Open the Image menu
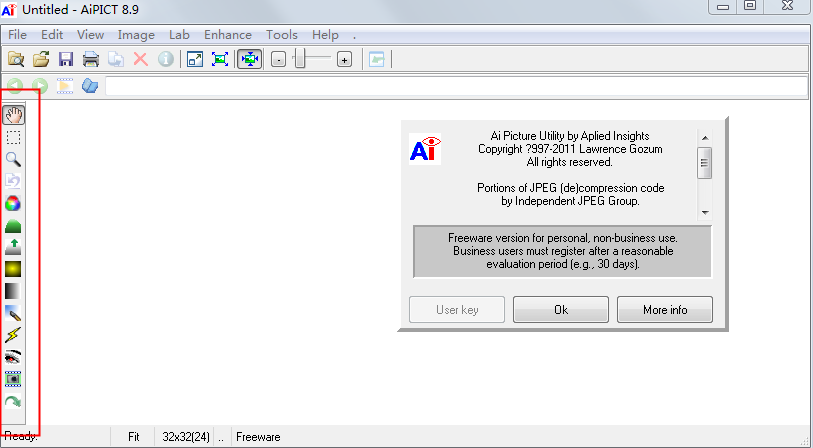813x448 pixels. click(136, 35)
